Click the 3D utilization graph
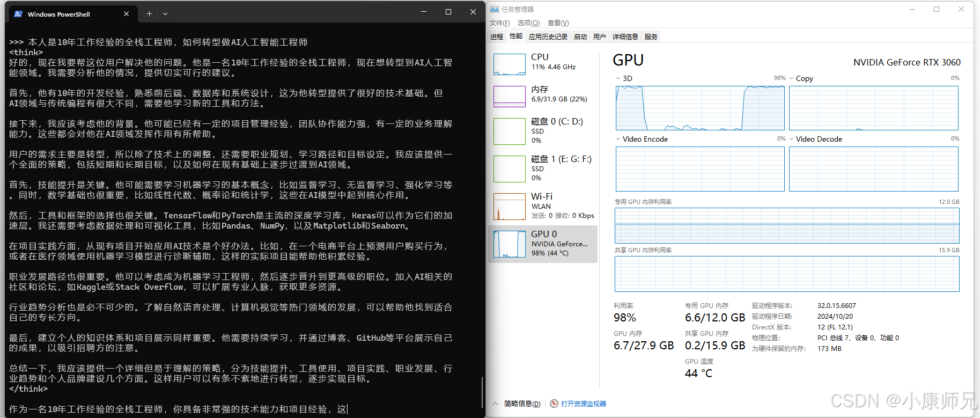This screenshot has height=418, width=980. (x=700, y=108)
